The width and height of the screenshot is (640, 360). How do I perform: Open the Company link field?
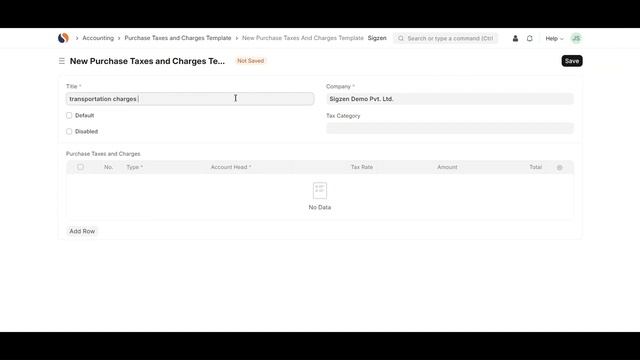pos(450,99)
